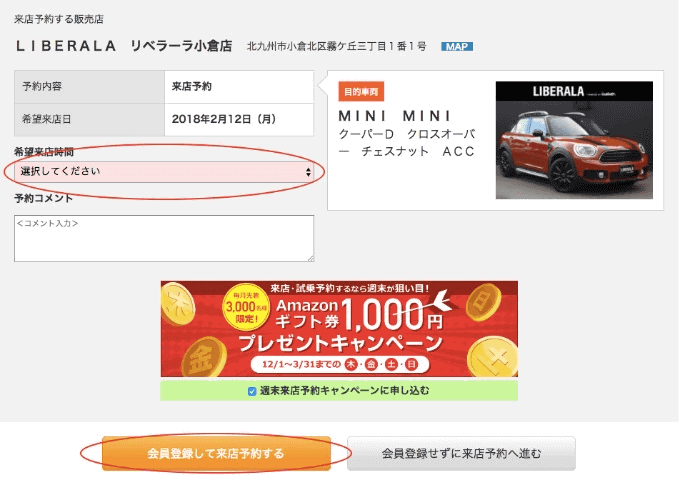Click the リベラーラ小倉店 store name

181,46
